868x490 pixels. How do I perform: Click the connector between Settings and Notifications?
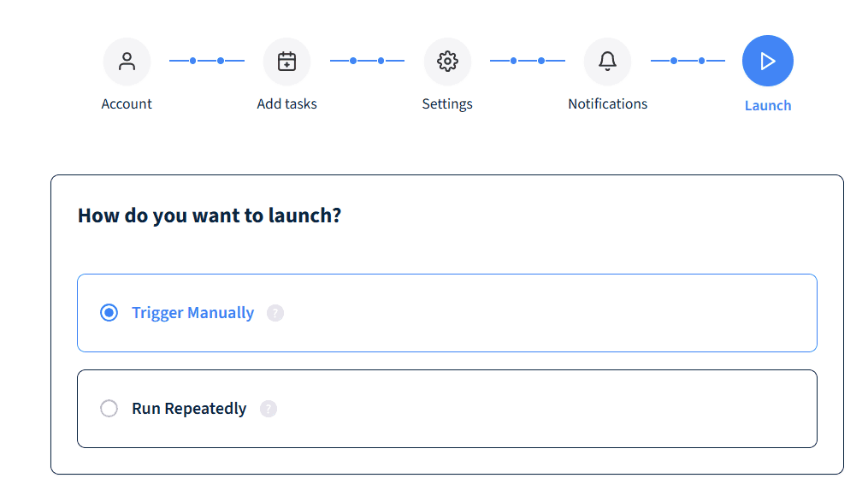(x=527, y=61)
